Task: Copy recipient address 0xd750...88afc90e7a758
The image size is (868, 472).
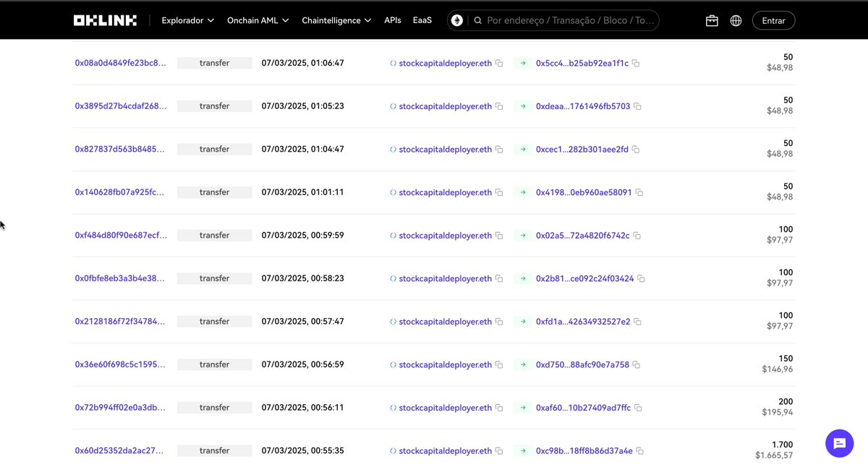Action: tap(637, 365)
